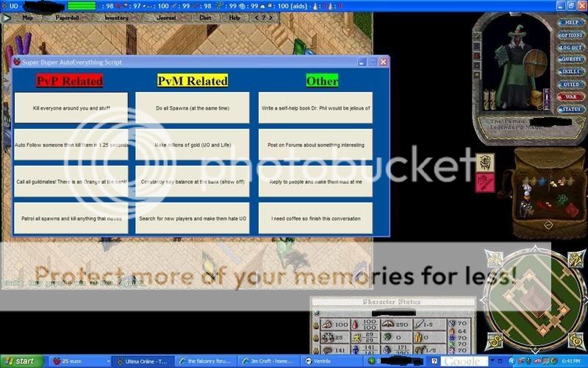Image resolution: width=588 pixels, height=368 pixels.
Task: Click the top-left gold rune on the radar map
Action: point(494,259)
